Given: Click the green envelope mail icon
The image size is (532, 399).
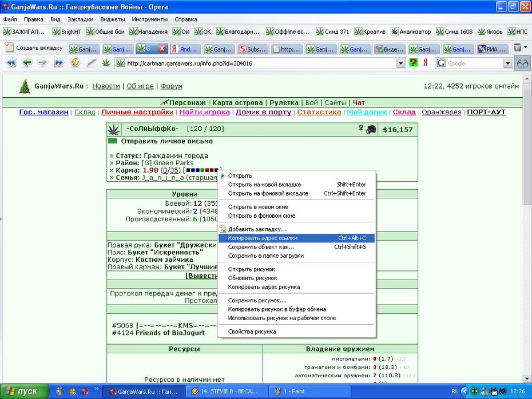Looking at the screenshot, I should (112, 141).
